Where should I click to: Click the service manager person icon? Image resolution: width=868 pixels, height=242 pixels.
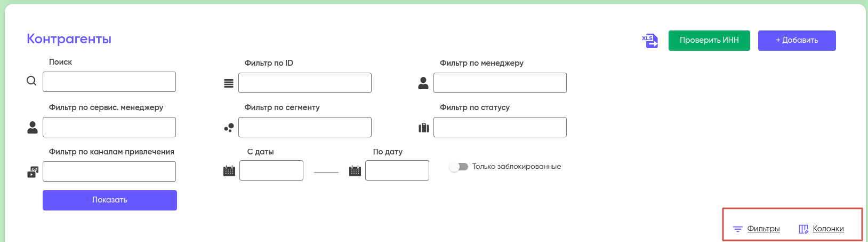point(33,127)
